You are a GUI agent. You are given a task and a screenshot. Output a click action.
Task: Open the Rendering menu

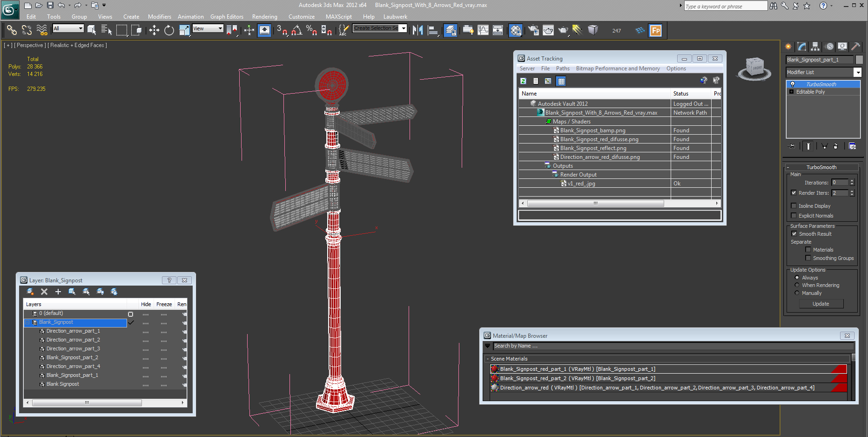pos(264,17)
